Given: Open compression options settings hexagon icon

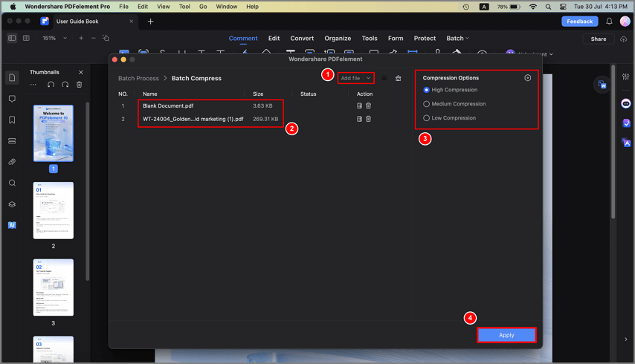Looking at the screenshot, I should click(x=528, y=78).
